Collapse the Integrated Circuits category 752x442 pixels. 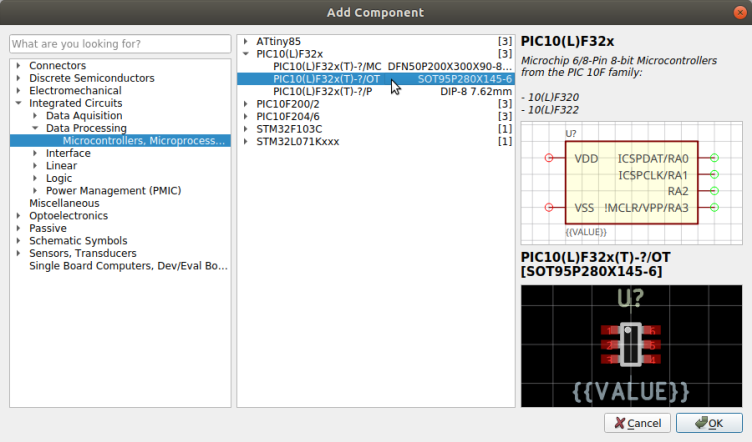19,103
